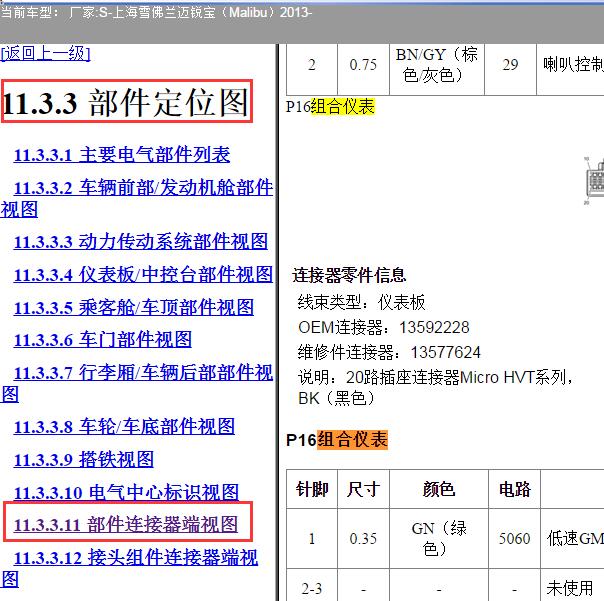Click the 返回上一级 back link
Image resolution: width=604 pixels, height=601 pixels.
pos(45,53)
